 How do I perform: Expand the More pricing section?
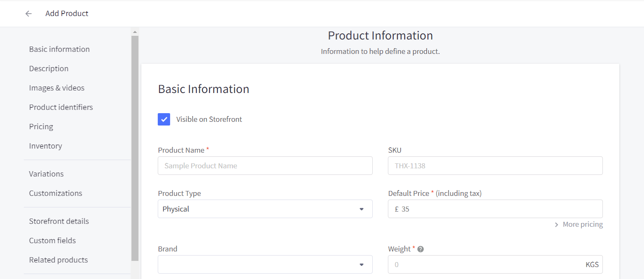click(x=579, y=224)
